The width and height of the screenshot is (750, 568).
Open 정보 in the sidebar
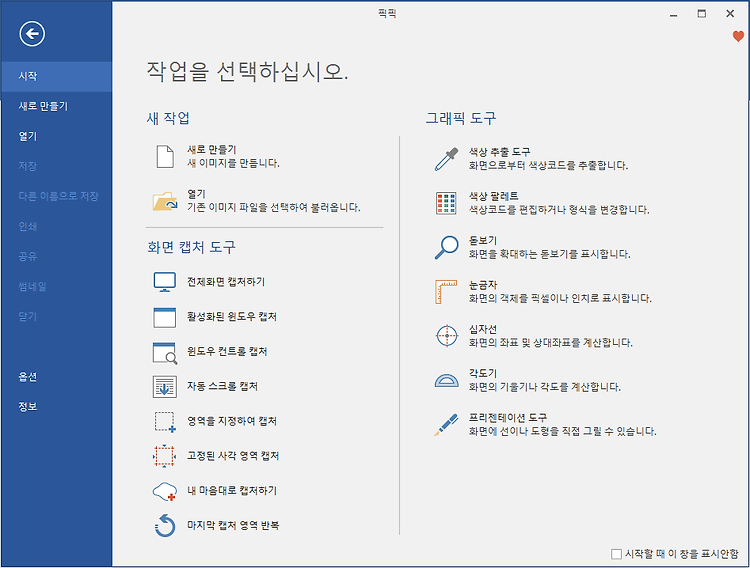[x=56, y=407]
